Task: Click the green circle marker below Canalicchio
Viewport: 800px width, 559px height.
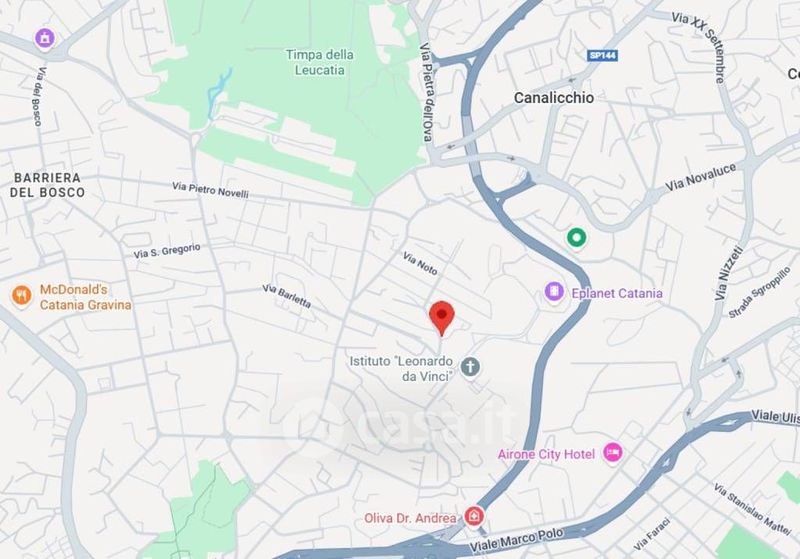Action: coord(577,238)
